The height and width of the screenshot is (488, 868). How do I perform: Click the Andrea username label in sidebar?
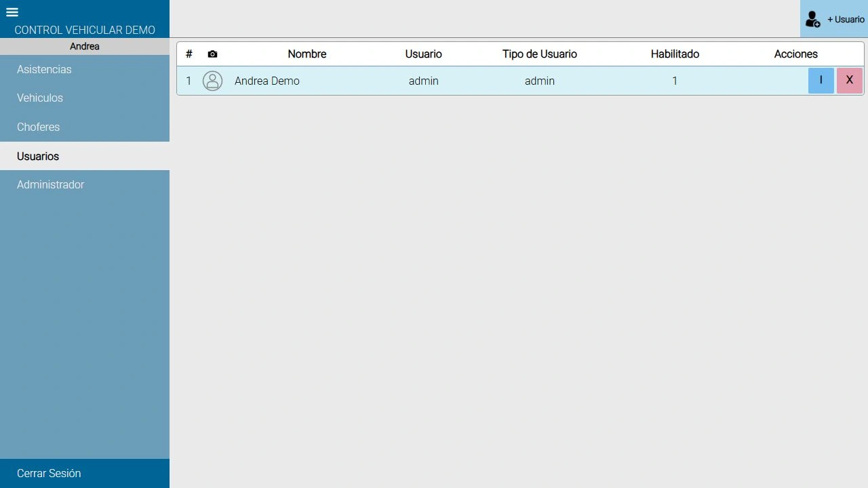[85, 46]
